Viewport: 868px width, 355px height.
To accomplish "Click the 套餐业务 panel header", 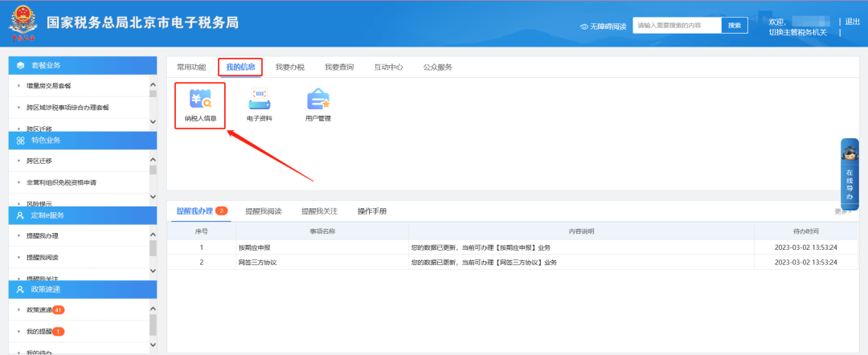I will tap(83, 65).
